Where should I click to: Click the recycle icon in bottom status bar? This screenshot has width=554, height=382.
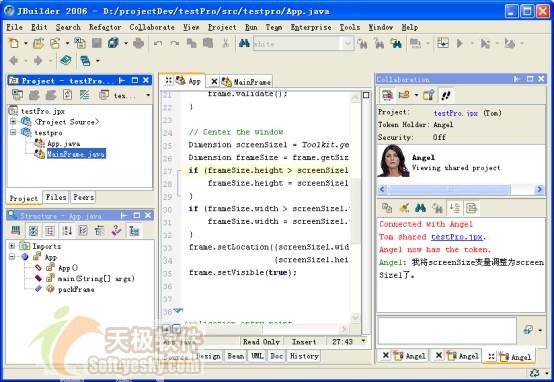535,373
